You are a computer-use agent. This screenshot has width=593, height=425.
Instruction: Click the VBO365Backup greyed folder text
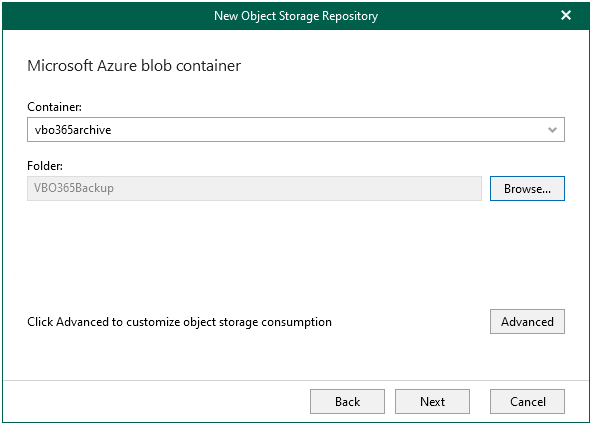74,188
